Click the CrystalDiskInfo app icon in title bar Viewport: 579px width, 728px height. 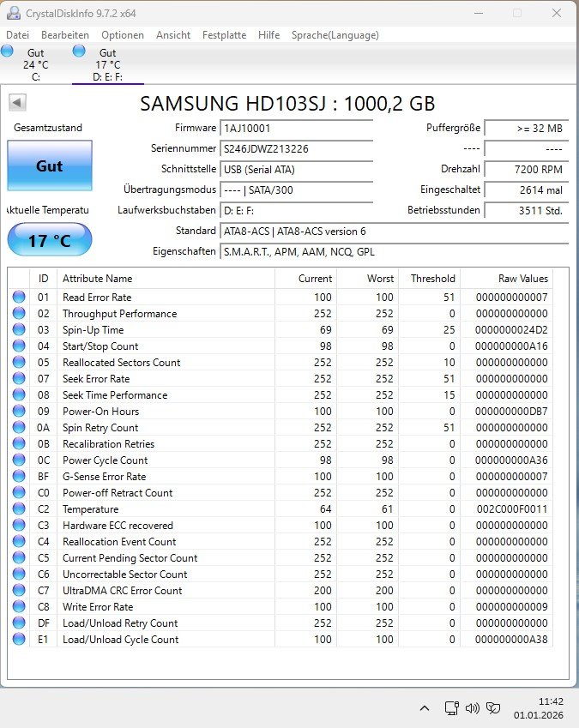tap(14, 13)
